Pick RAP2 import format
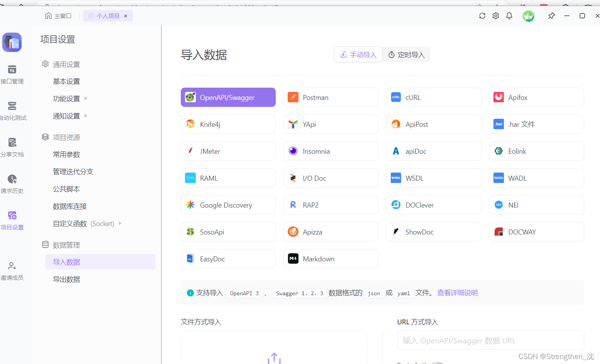The width and height of the screenshot is (600, 364). coord(331,205)
